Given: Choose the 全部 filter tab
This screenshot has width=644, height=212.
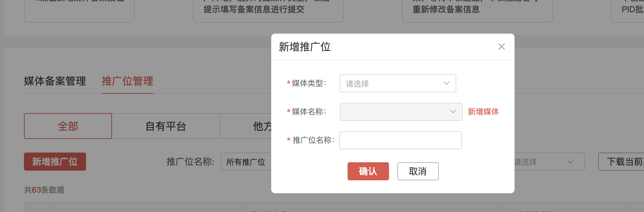Looking at the screenshot, I should pyautogui.click(x=68, y=126).
